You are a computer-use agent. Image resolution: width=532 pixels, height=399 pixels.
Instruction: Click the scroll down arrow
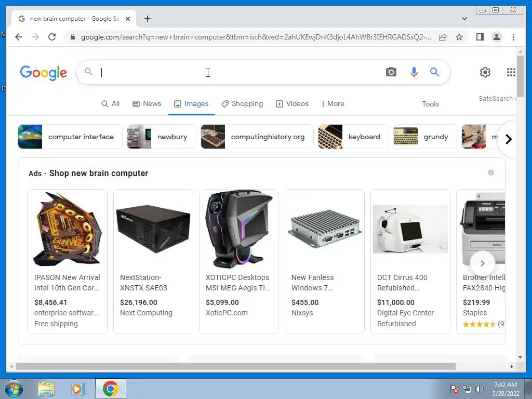(x=520, y=357)
